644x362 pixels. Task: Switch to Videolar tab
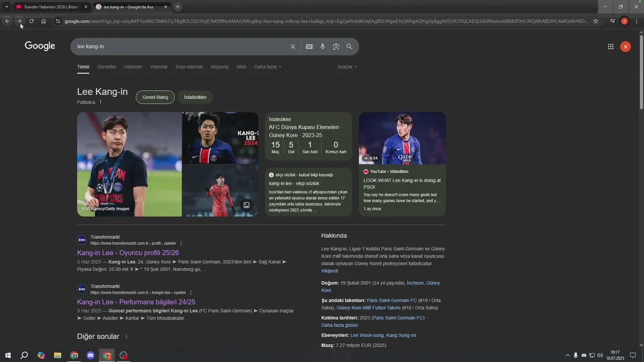pyautogui.click(x=159, y=66)
